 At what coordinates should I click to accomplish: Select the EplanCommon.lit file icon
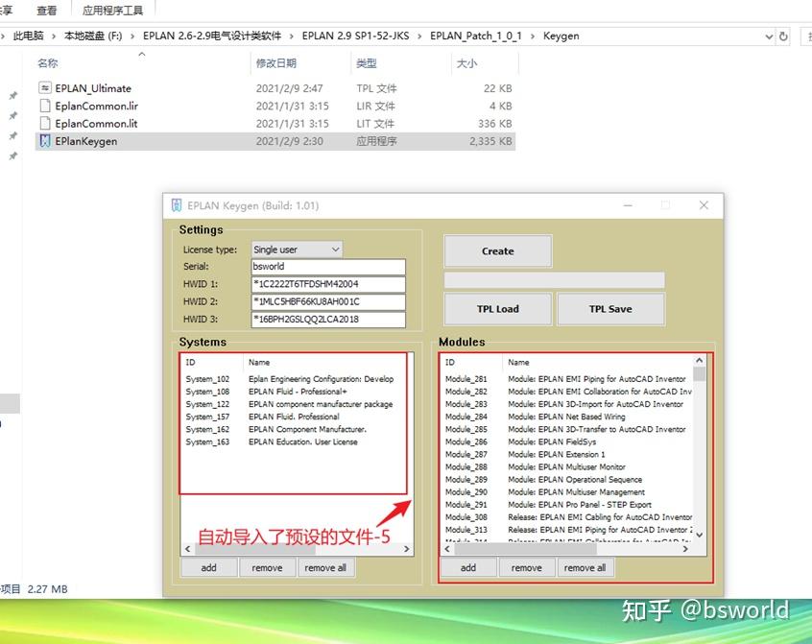[x=45, y=123]
